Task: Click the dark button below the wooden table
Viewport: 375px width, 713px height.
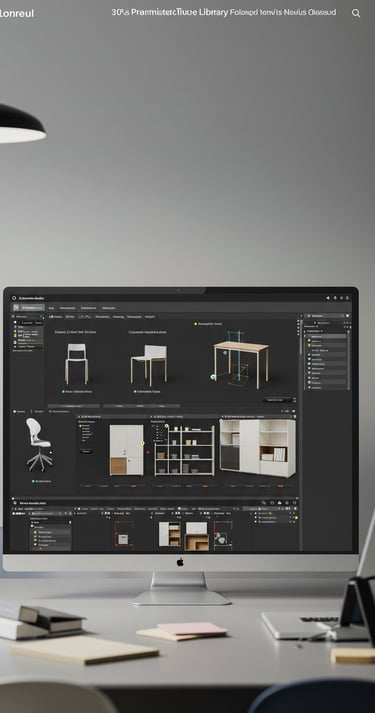Action: coord(277,400)
